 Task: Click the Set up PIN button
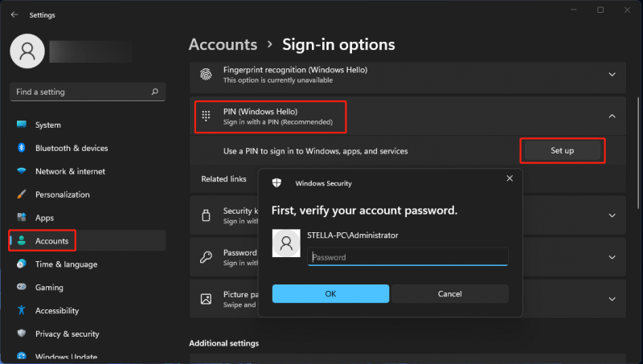click(562, 150)
